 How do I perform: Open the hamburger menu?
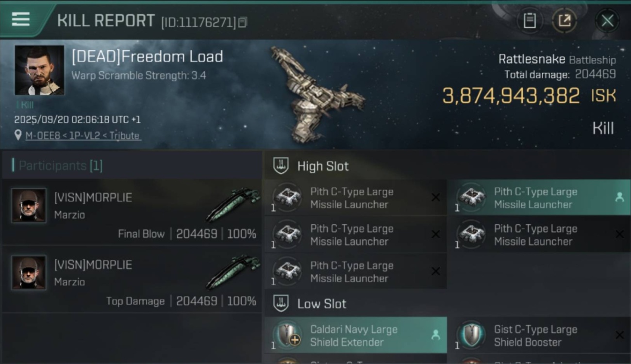pos(20,19)
